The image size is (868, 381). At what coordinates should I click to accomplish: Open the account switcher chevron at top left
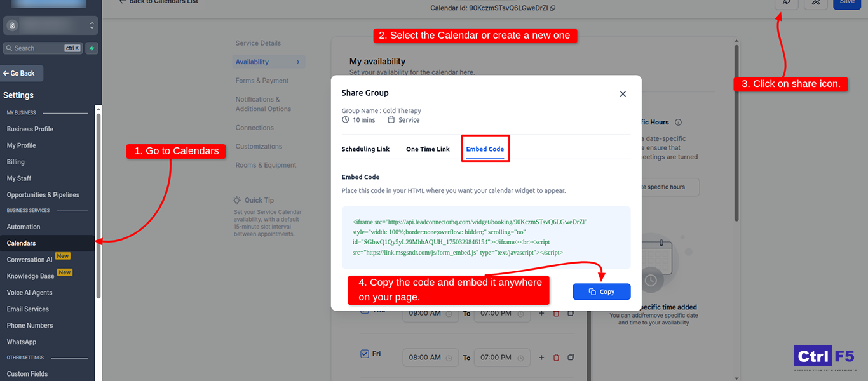tap(92, 25)
